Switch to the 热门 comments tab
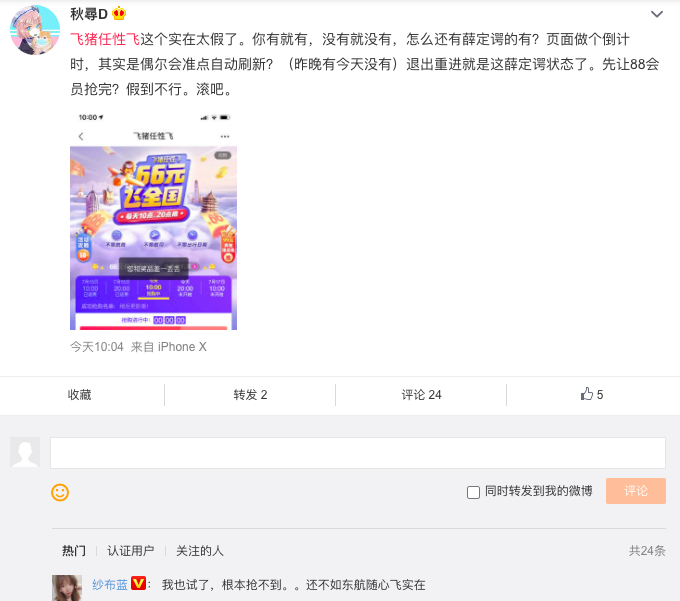Viewport: 680px width, 601px height. point(74,551)
